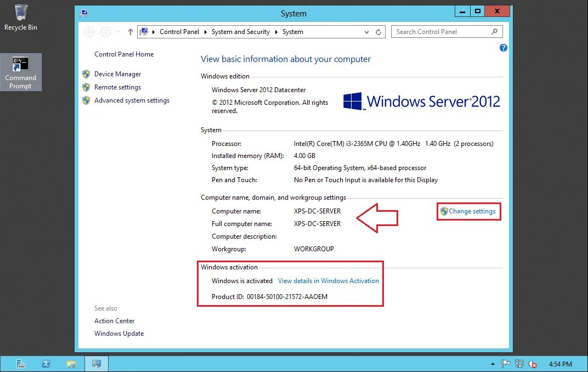
Task: Click No Pen or Touch Input text
Action: [366, 179]
